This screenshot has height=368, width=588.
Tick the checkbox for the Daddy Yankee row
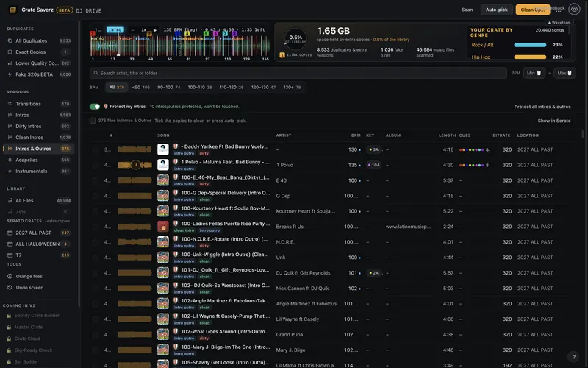click(96, 150)
